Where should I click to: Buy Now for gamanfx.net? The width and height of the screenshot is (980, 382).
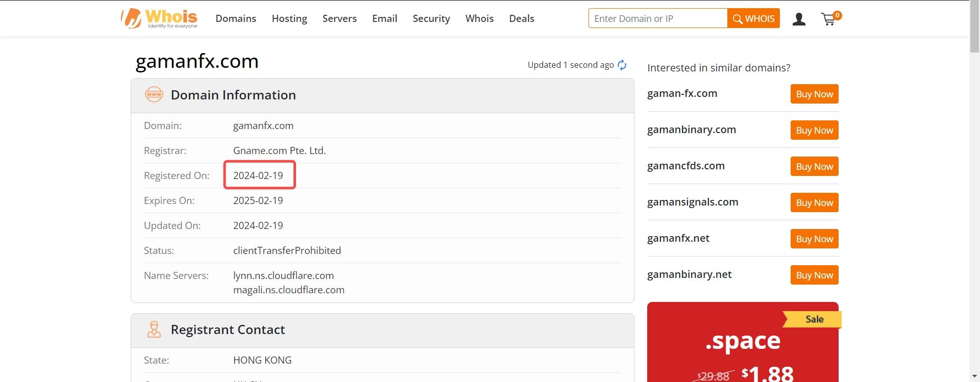[814, 239]
